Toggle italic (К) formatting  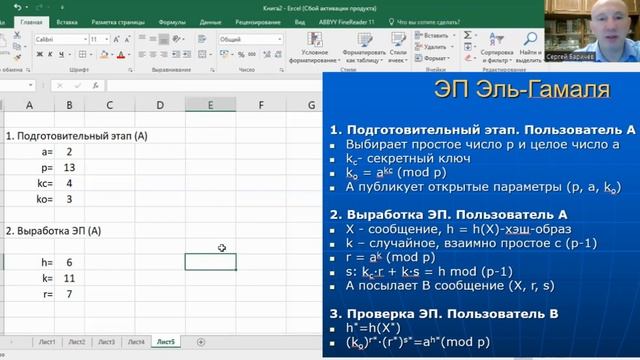click(x=50, y=54)
